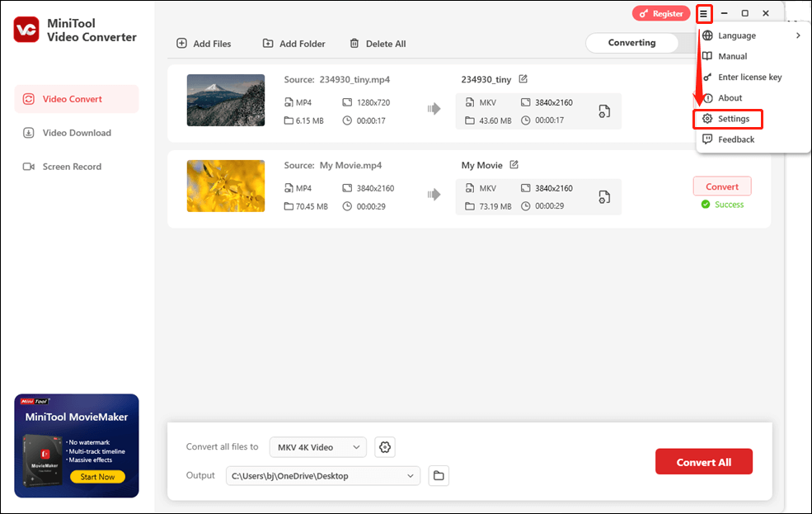
Task: Expand Language submenu chevron arrow
Action: coord(798,35)
